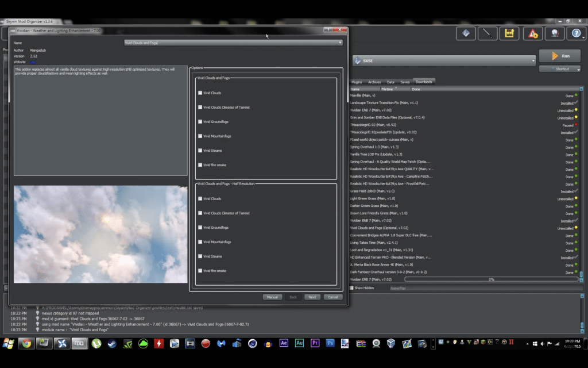
Task: Open Photoshop from the taskbar
Action: tap(330, 343)
